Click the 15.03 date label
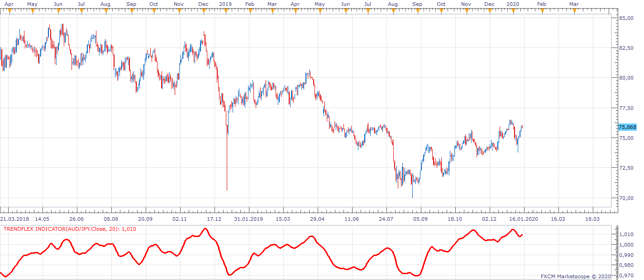 pos(283,219)
